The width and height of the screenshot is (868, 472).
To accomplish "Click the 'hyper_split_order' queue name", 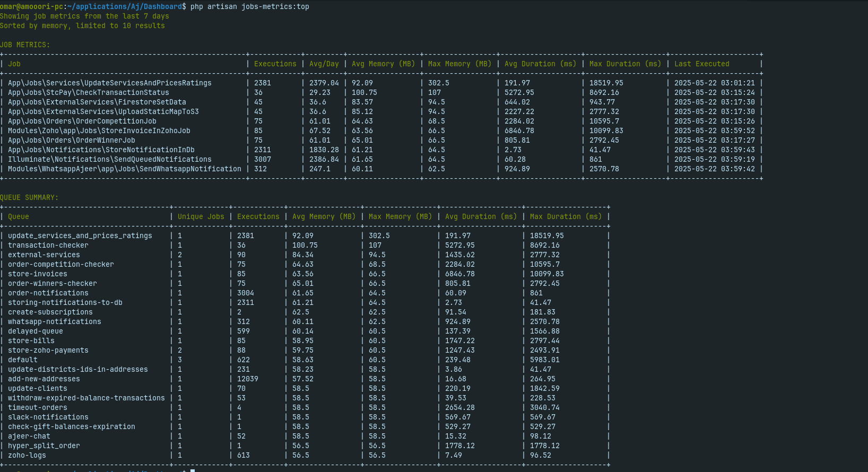I will pos(44,445).
